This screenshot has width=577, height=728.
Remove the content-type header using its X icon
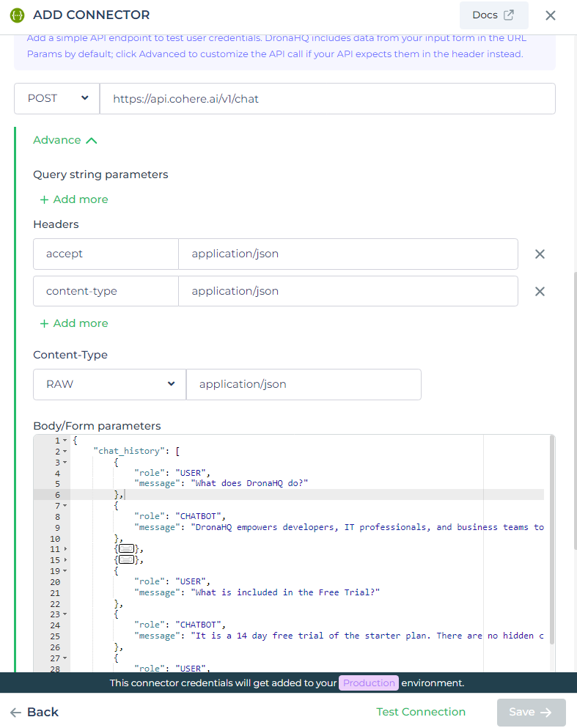coord(540,291)
